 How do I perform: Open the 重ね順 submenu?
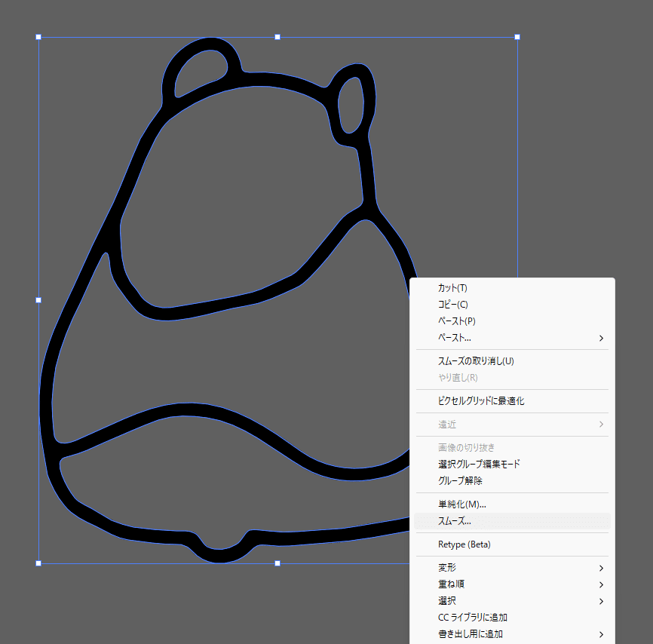pos(512,584)
